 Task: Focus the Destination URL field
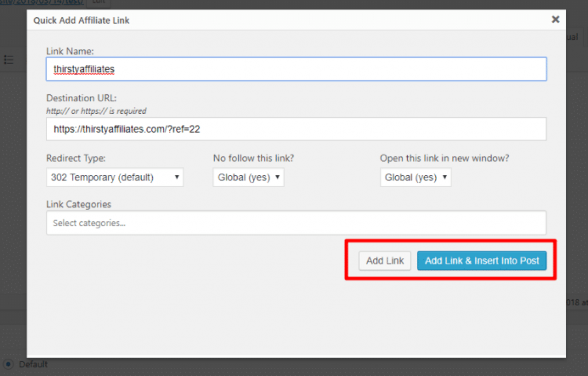click(296, 129)
